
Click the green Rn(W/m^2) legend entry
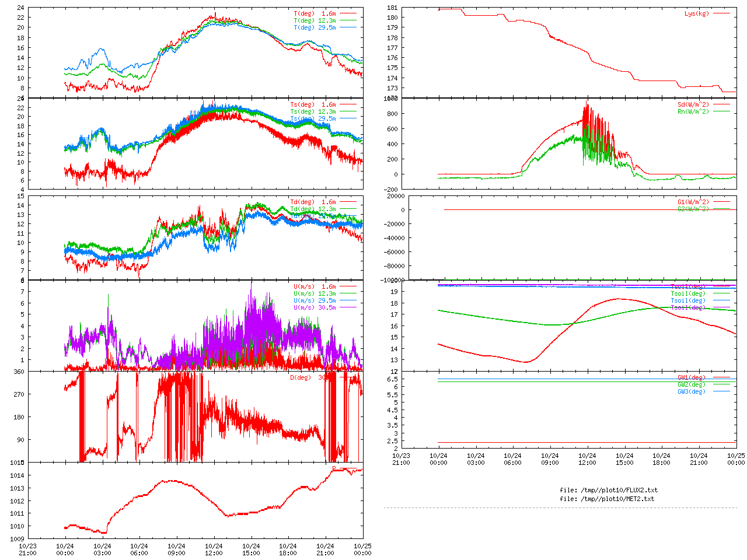pos(693,112)
